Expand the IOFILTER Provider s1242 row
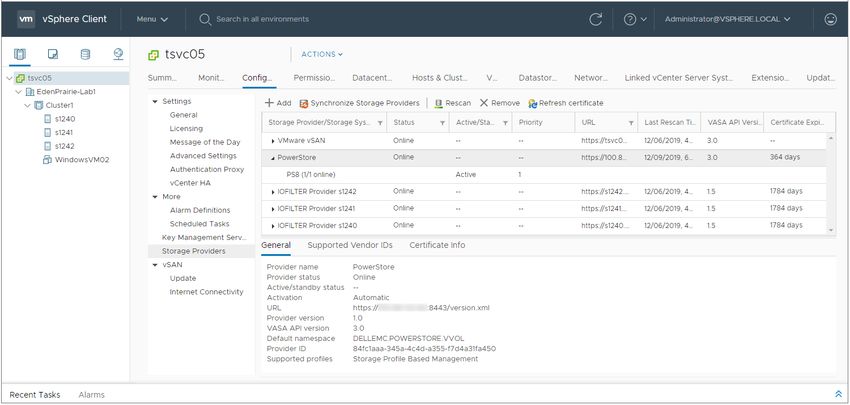This screenshot has height=405, width=850. tap(273, 192)
